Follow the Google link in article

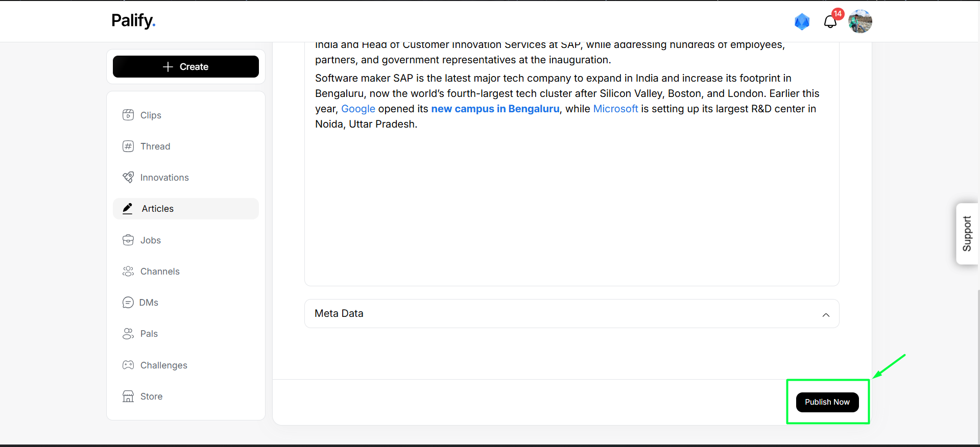(x=358, y=109)
